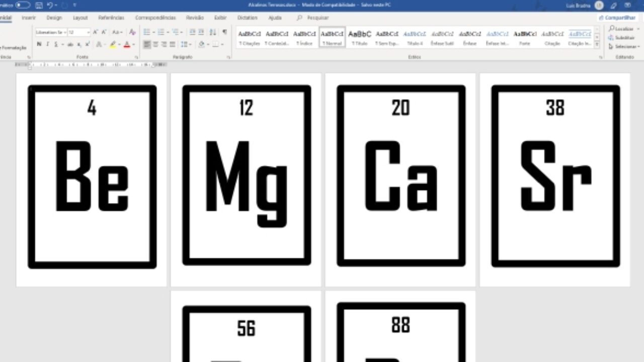Click the Bullets list icon

click(x=147, y=32)
